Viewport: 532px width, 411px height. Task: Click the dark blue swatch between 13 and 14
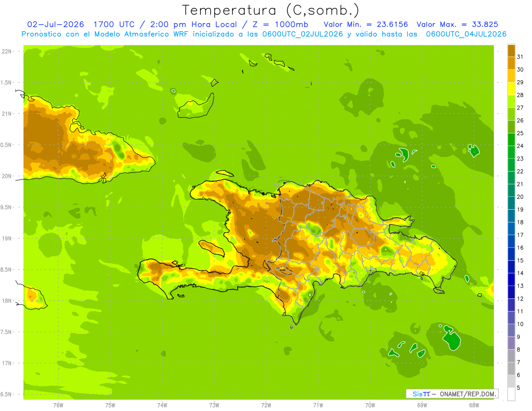coord(511,279)
